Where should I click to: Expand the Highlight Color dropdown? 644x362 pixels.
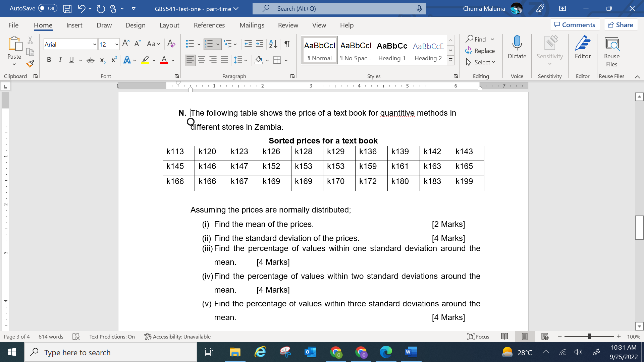click(x=154, y=60)
